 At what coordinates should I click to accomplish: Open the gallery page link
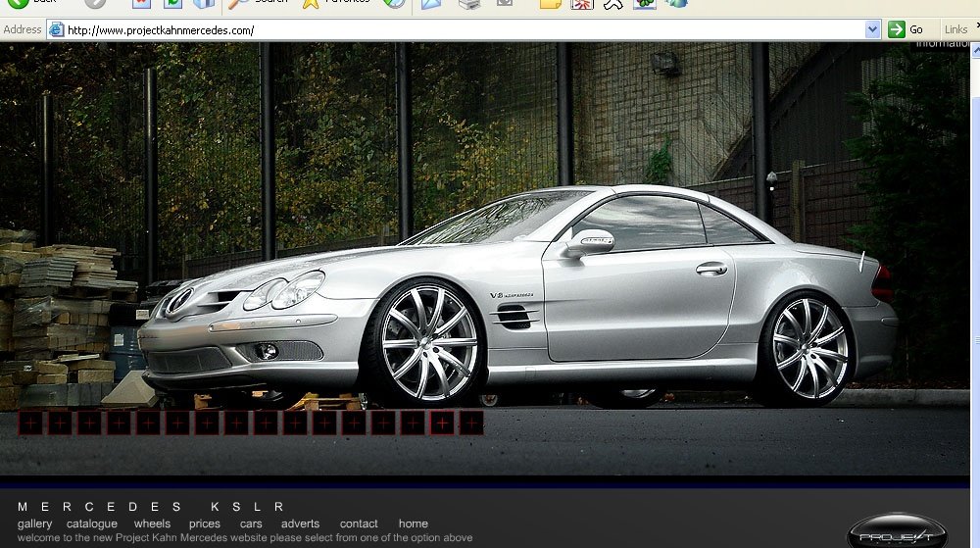[34, 523]
